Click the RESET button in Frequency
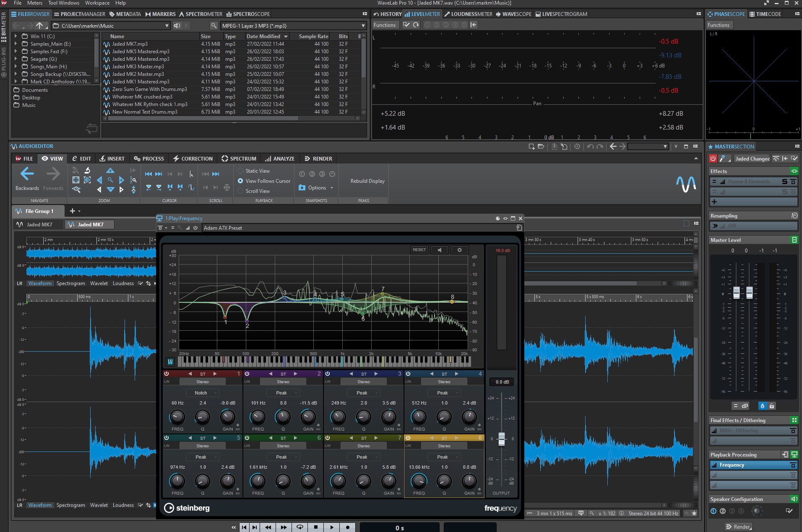This screenshot has width=802, height=532. click(419, 250)
